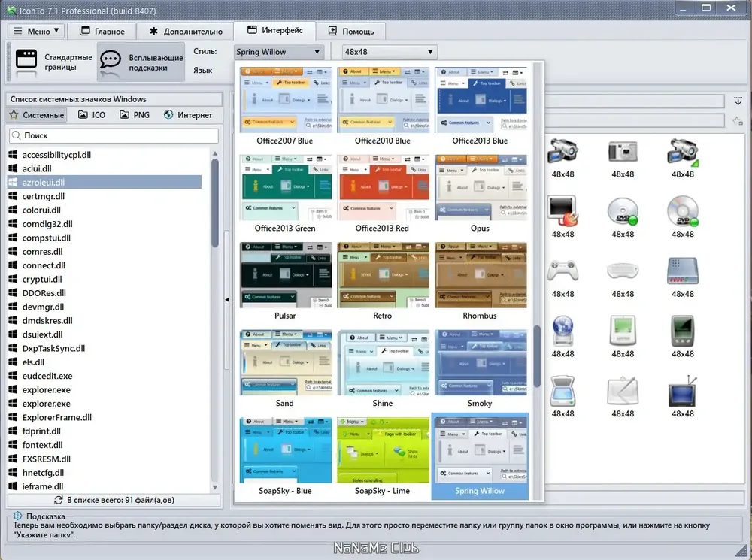Click into the Поиск search field
Viewport: 752px width, 560px height.
(114, 136)
